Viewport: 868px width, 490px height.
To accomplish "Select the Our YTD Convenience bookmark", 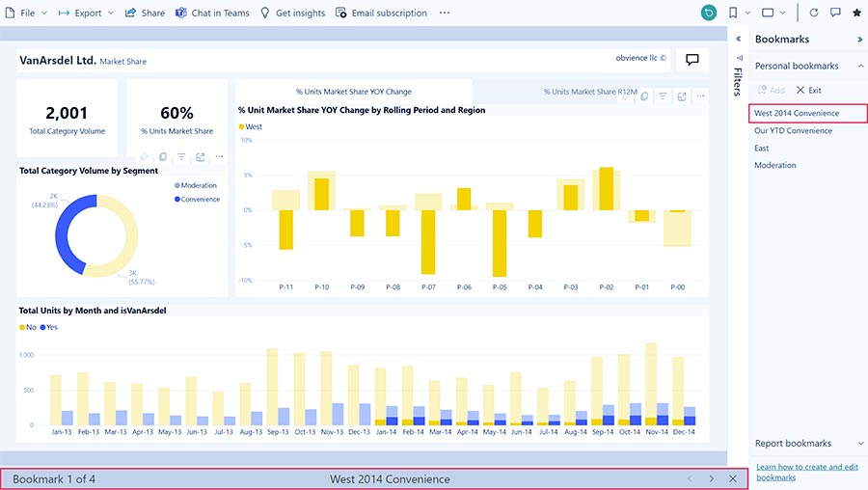I will pos(793,131).
